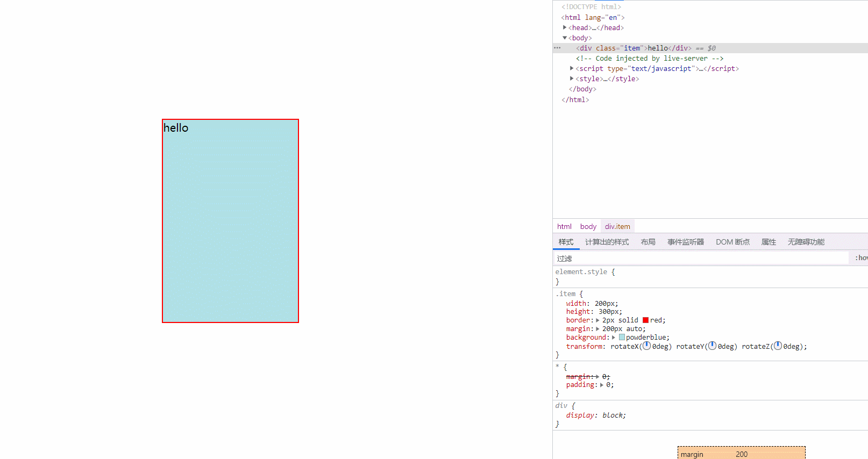This screenshot has height=459, width=868.
Task: Expand the background shorthand property
Action: pos(614,338)
